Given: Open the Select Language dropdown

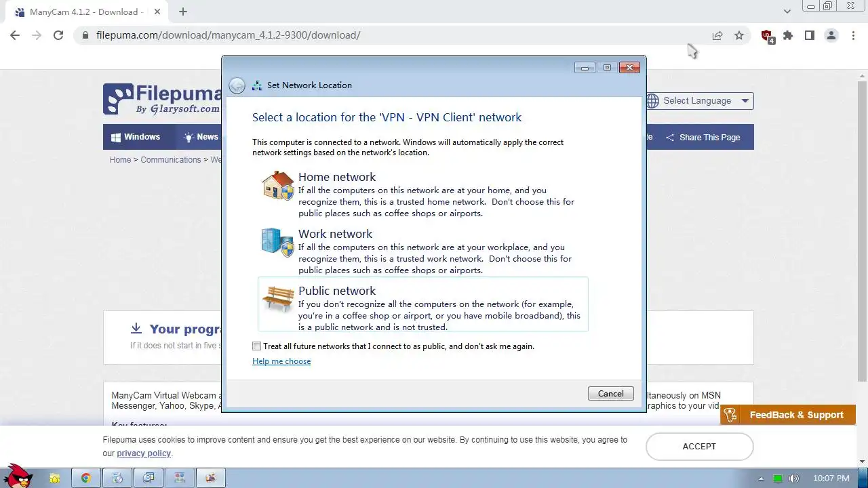Looking at the screenshot, I should click(699, 101).
